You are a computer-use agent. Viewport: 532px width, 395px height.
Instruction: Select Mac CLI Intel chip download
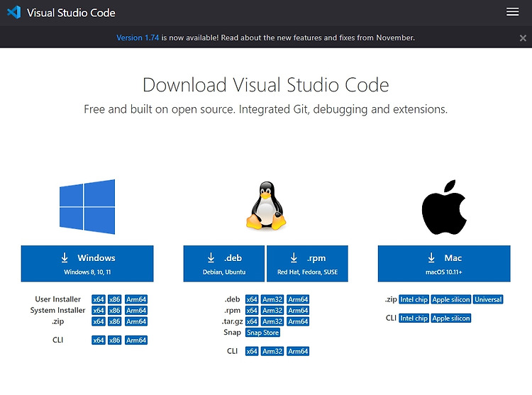(414, 318)
